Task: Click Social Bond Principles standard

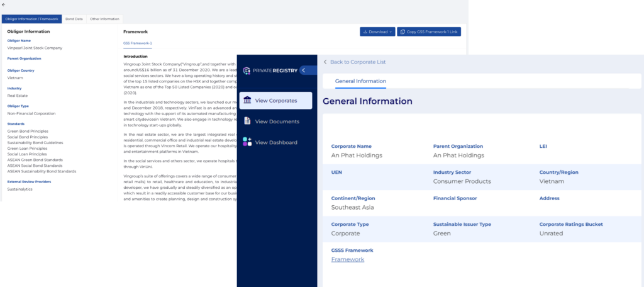Action: click(x=28, y=137)
